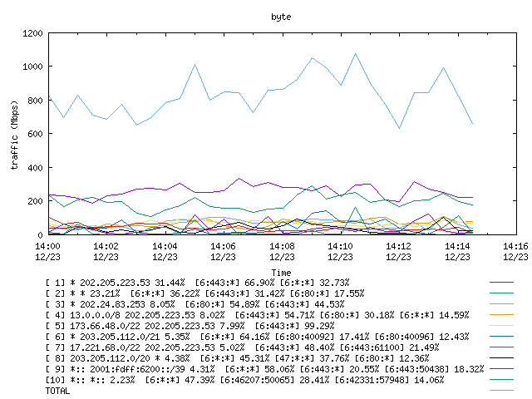Click "[6:80:*] 17.55%" in legend row 2
This screenshot has height=399, width=532.
click(327, 293)
